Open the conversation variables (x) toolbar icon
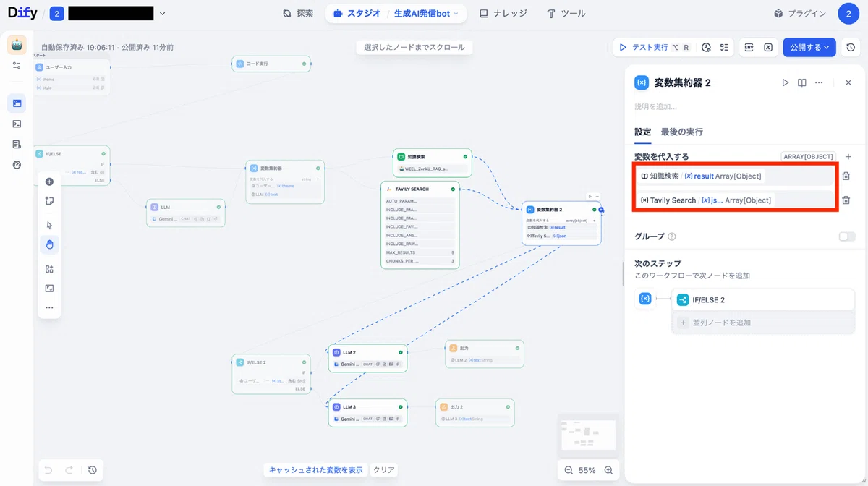 tap(768, 47)
